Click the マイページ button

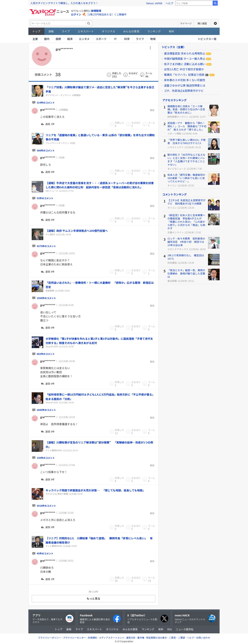click(186, 23)
